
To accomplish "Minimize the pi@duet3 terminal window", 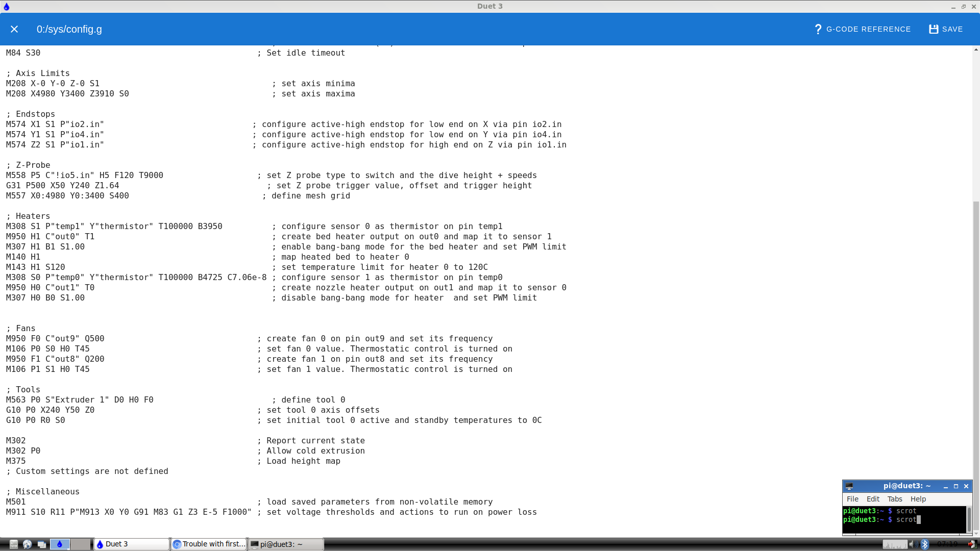I will pyautogui.click(x=946, y=486).
